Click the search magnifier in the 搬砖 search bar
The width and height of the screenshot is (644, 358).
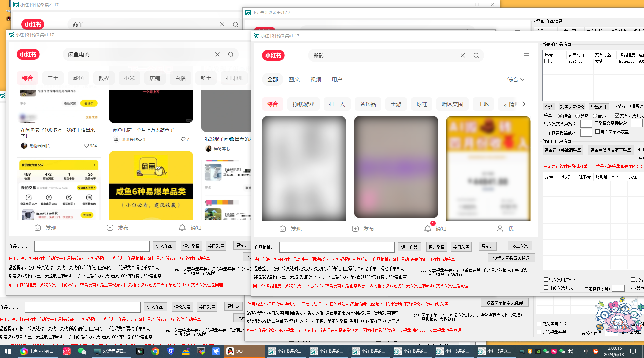pyautogui.click(x=476, y=56)
